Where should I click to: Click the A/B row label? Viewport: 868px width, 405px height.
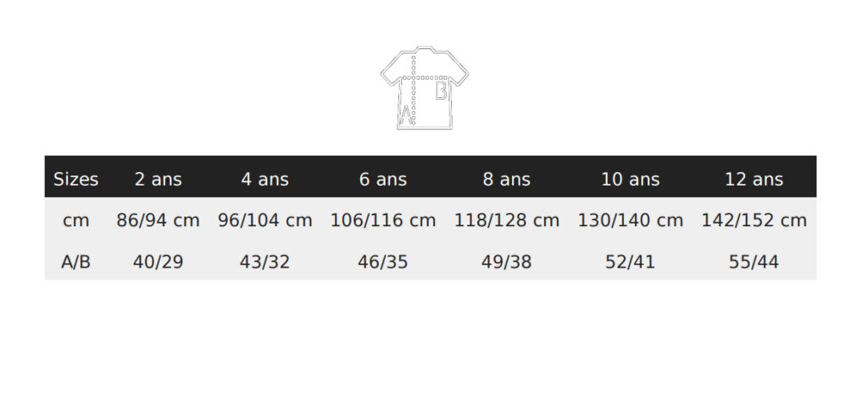pos(75,262)
